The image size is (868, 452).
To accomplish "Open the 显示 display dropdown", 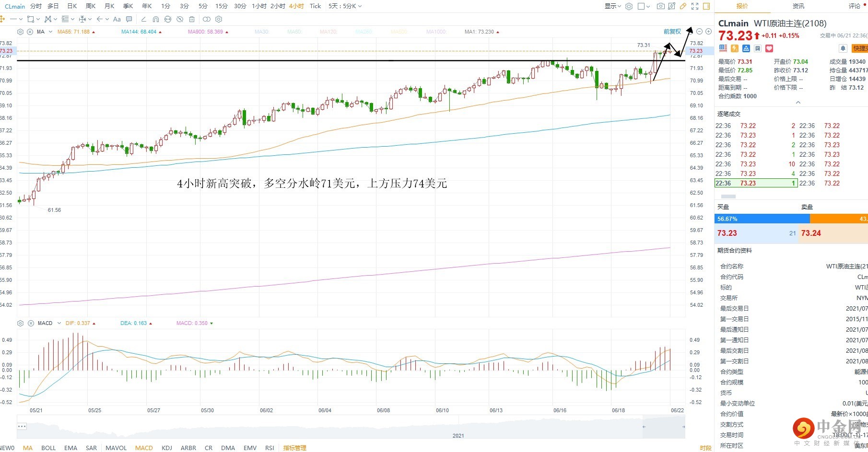I will [x=612, y=6].
